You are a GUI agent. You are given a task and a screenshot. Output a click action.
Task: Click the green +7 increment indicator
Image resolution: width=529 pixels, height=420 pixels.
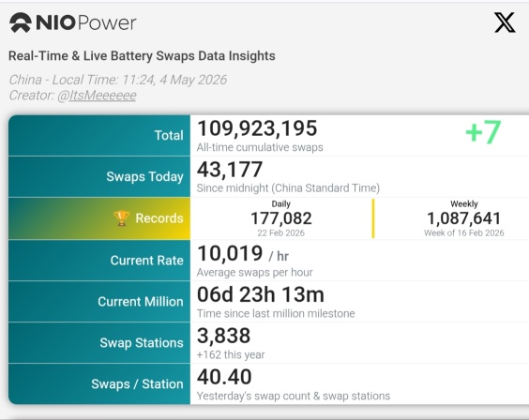tap(483, 132)
